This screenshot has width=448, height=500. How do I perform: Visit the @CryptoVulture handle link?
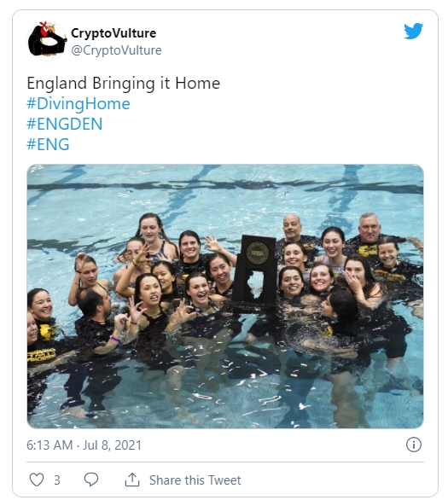(x=116, y=50)
